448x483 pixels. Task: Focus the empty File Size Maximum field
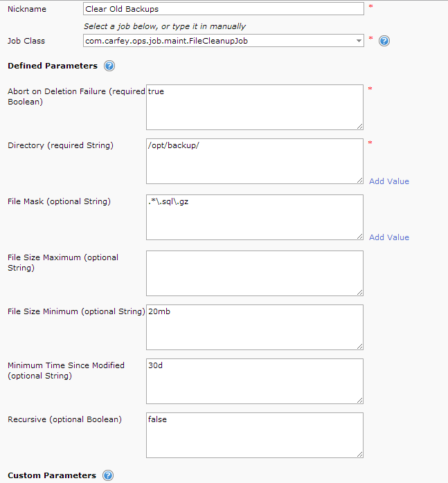tap(254, 273)
